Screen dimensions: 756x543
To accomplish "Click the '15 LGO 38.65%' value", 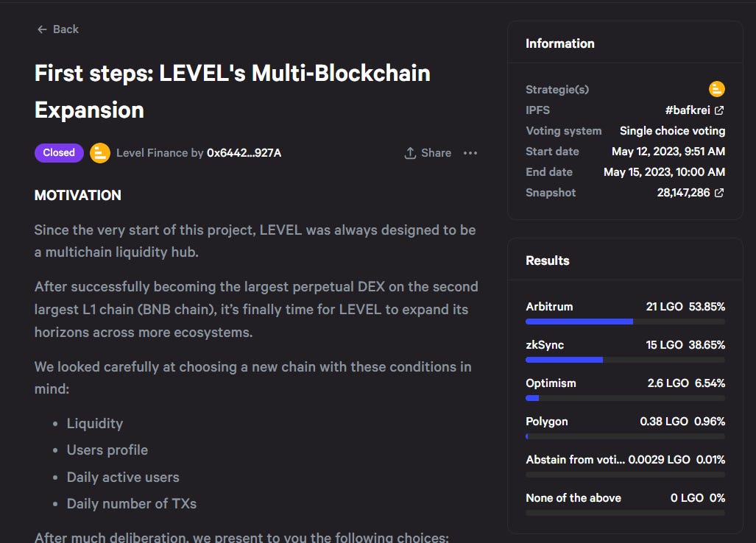I will point(685,345).
